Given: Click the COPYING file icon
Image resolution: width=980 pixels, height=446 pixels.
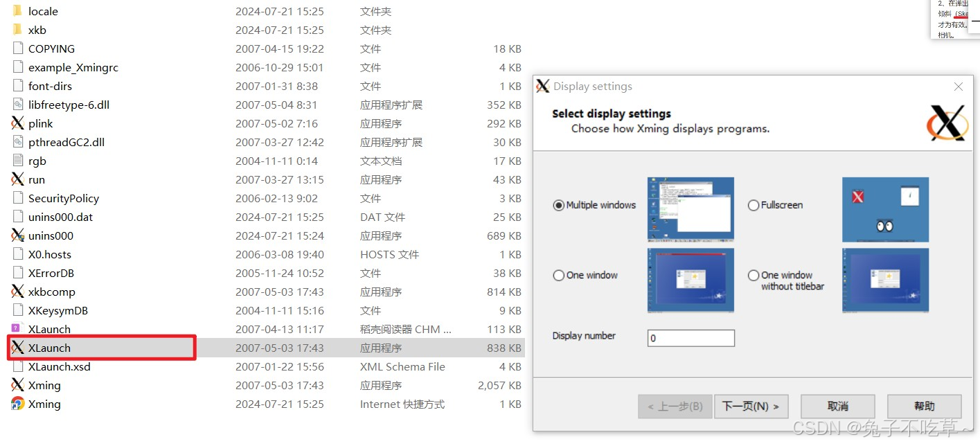Looking at the screenshot, I should point(17,48).
